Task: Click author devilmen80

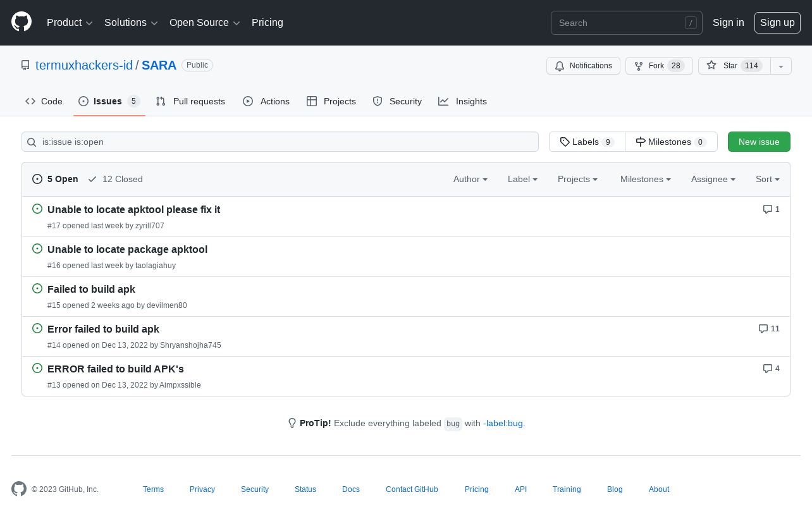Action: tap(167, 305)
